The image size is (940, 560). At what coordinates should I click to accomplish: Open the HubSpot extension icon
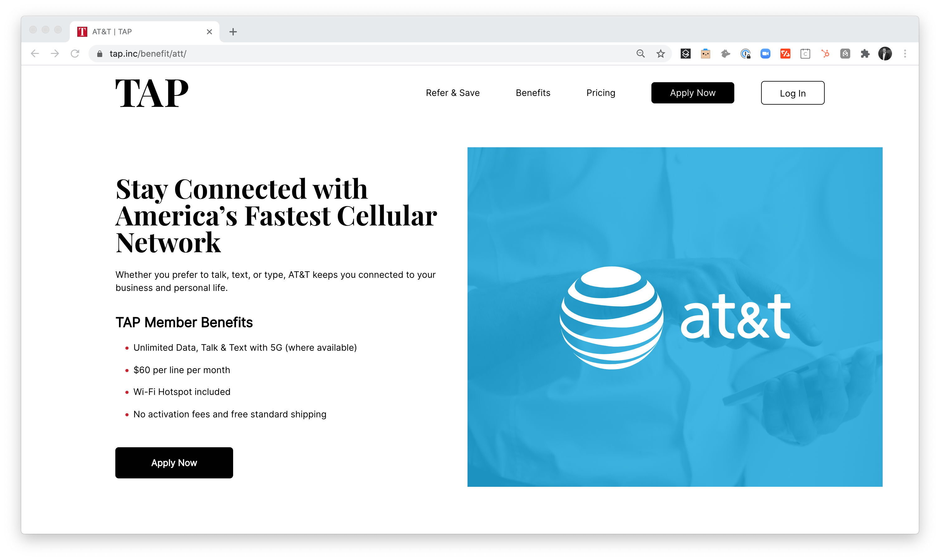point(825,54)
